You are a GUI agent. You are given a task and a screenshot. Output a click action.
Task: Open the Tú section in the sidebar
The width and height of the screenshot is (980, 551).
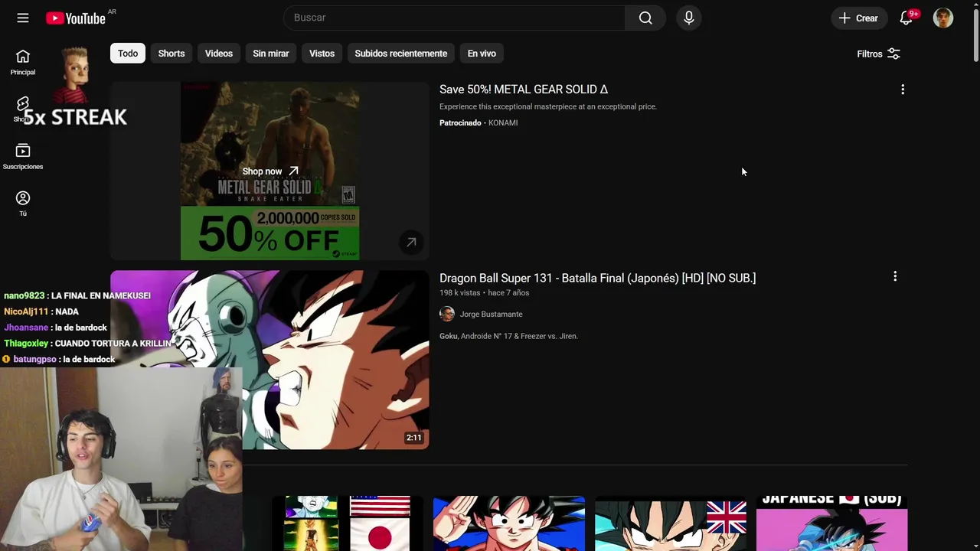[x=23, y=204]
